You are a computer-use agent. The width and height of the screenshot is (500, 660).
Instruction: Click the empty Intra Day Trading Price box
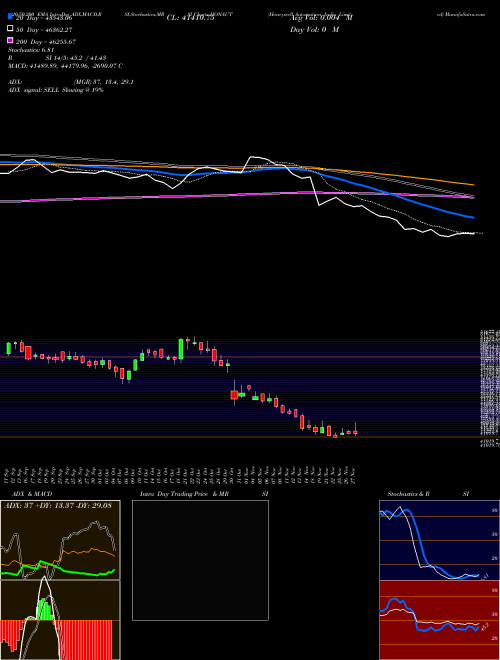(x=200, y=560)
